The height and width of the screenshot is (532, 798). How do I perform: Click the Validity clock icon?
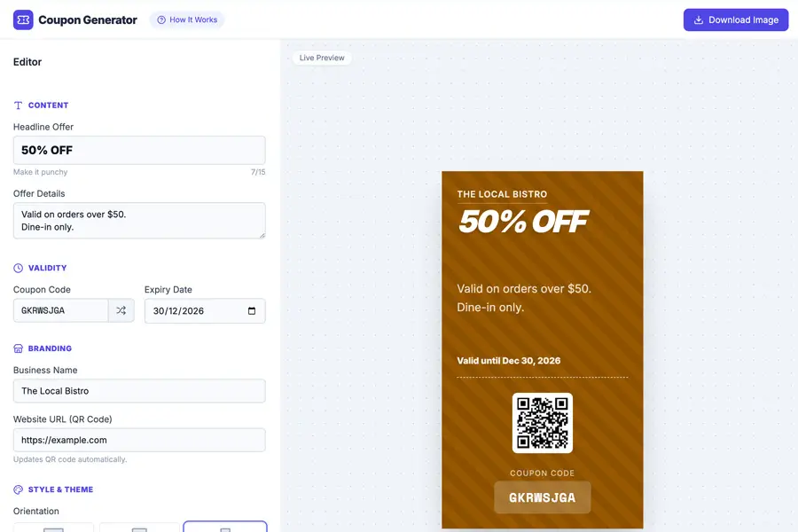click(19, 268)
